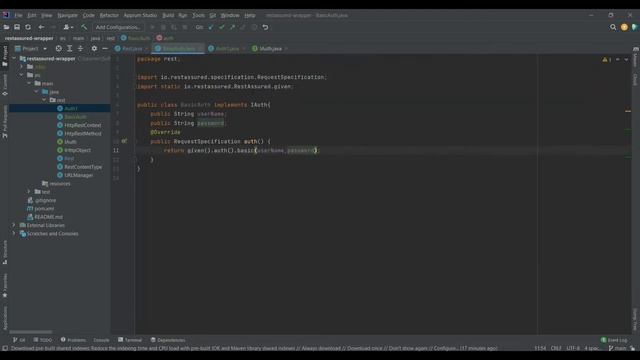The width and height of the screenshot is (640, 360).
Task: Open the Commit tool window sidebar button
Action: (5, 85)
